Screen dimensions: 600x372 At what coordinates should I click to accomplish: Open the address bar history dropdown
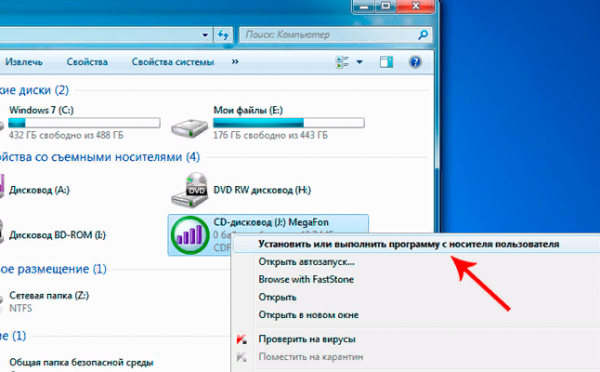(205, 35)
